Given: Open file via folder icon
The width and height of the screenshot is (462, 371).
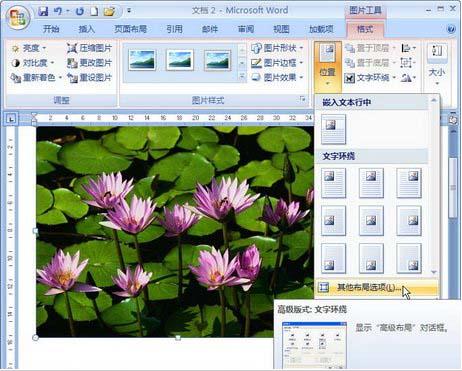Looking at the screenshot, I should click(x=109, y=11).
